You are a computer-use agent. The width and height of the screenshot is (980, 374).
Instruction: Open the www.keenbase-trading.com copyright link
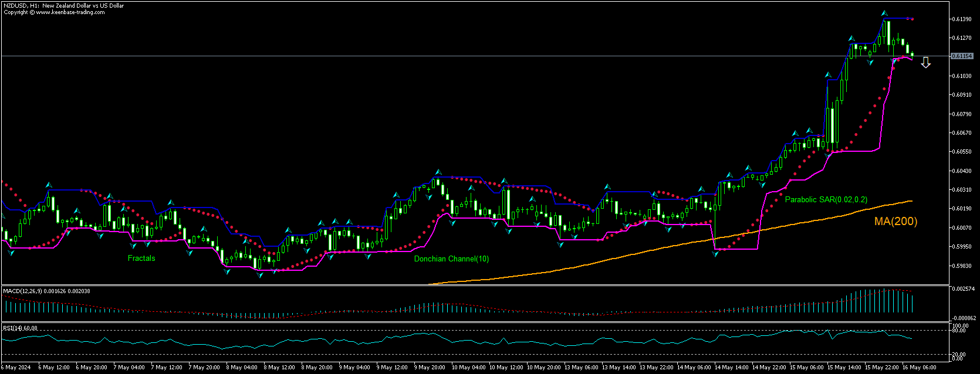(70, 12)
